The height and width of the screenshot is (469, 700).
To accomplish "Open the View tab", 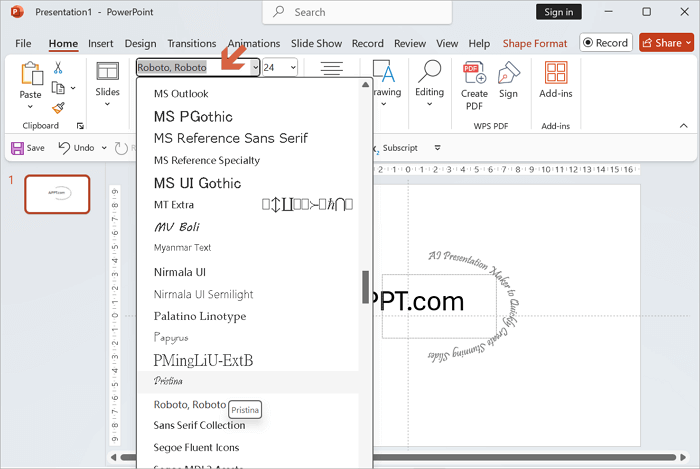I will [447, 44].
